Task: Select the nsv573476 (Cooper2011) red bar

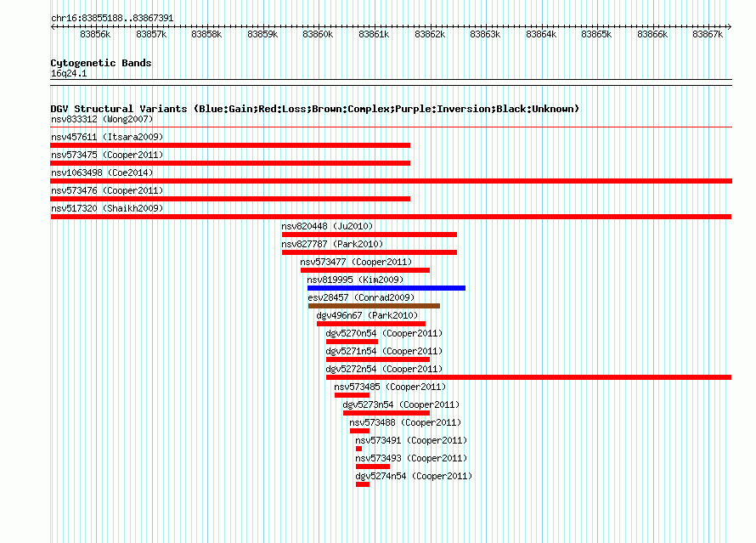Action: [230, 199]
